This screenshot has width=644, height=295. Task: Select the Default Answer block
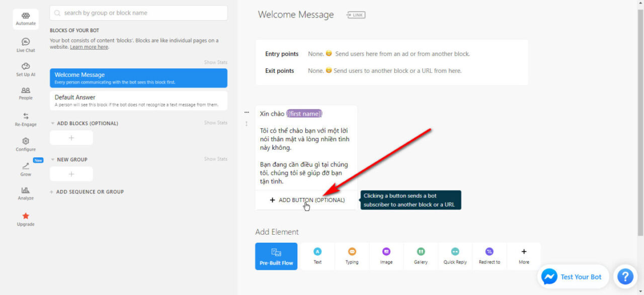coord(138,101)
